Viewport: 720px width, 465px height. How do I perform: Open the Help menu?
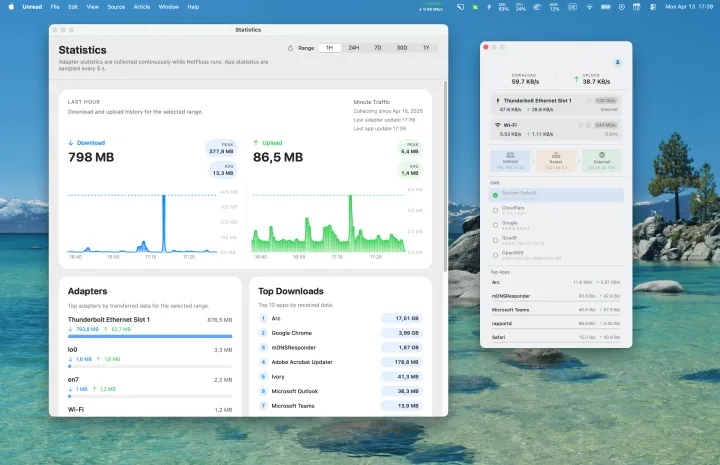[193, 7]
